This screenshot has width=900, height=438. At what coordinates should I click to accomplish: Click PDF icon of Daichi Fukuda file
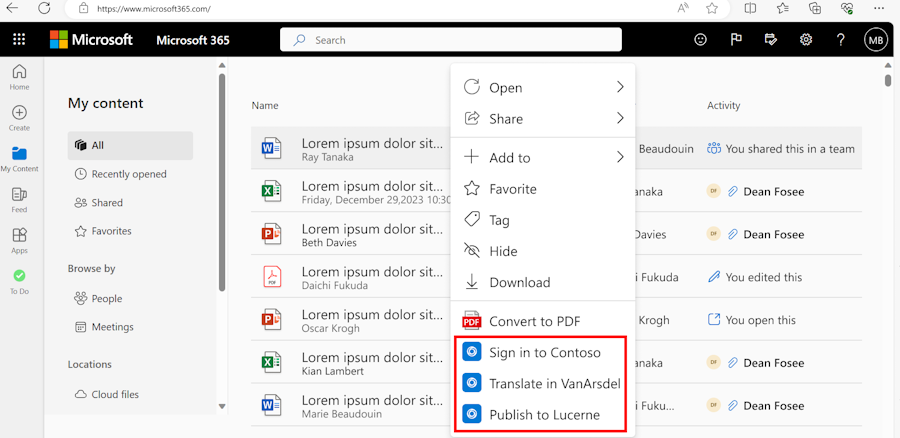coord(271,277)
